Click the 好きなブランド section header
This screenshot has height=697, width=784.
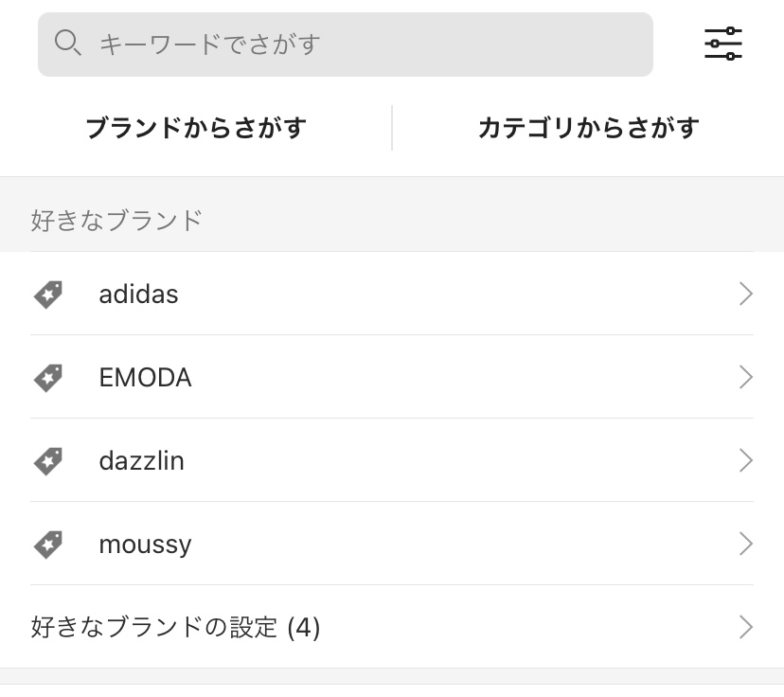pos(116,221)
